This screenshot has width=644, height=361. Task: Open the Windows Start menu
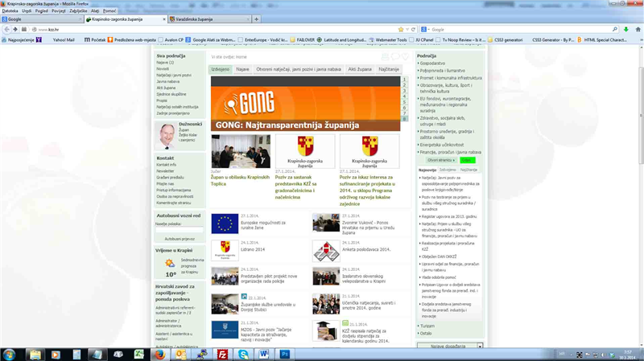coord(10,353)
